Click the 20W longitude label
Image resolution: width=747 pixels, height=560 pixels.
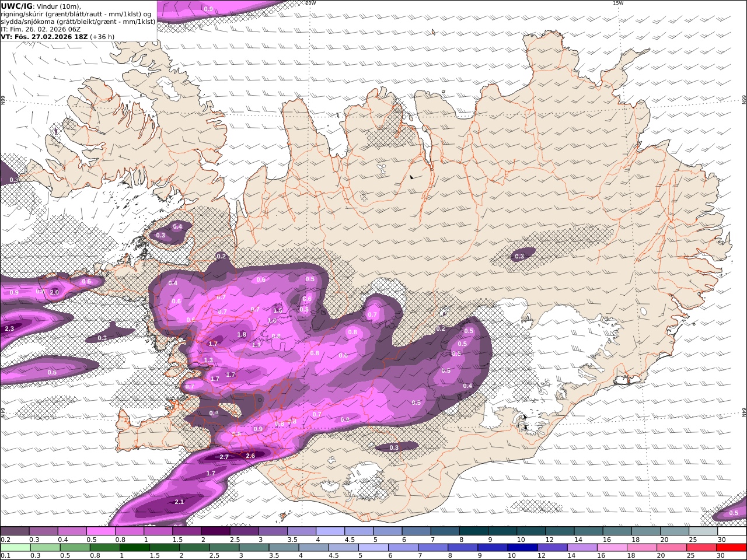click(x=311, y=3)
